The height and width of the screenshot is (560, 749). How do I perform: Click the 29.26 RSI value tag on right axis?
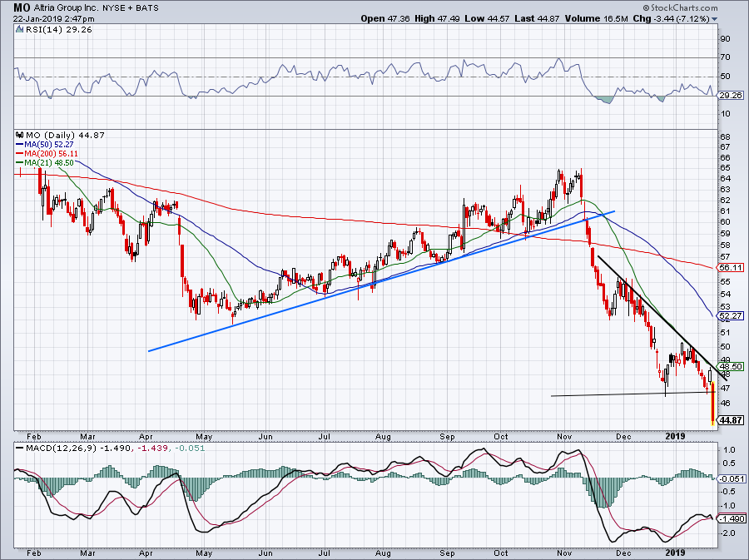coord(731,96)
